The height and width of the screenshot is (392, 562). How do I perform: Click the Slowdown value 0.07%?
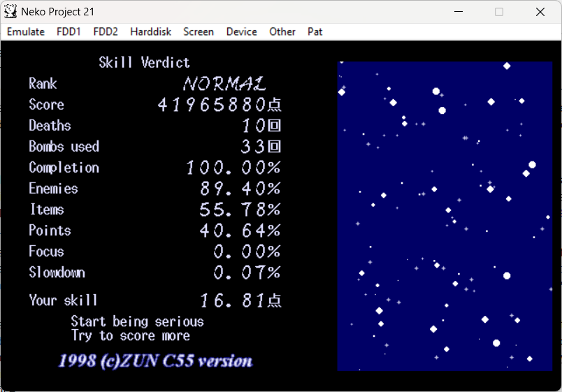pyautogui.click(x=247, y=273)
